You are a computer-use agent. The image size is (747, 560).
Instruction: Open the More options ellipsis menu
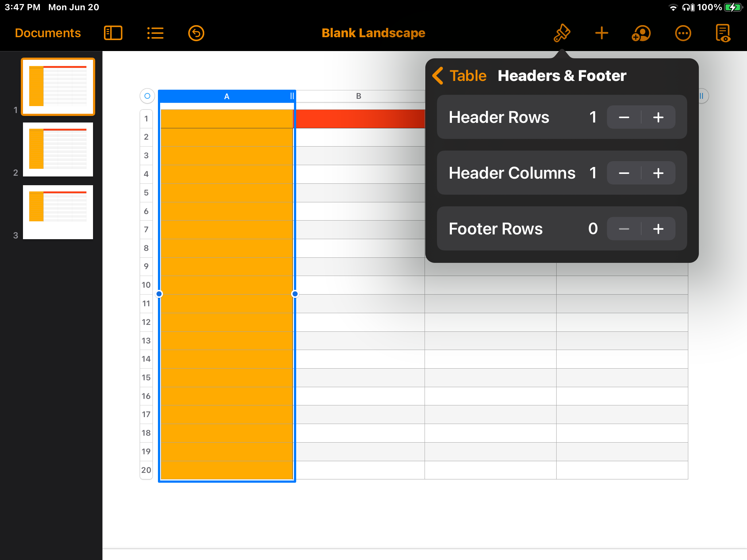tap(683, 33)
